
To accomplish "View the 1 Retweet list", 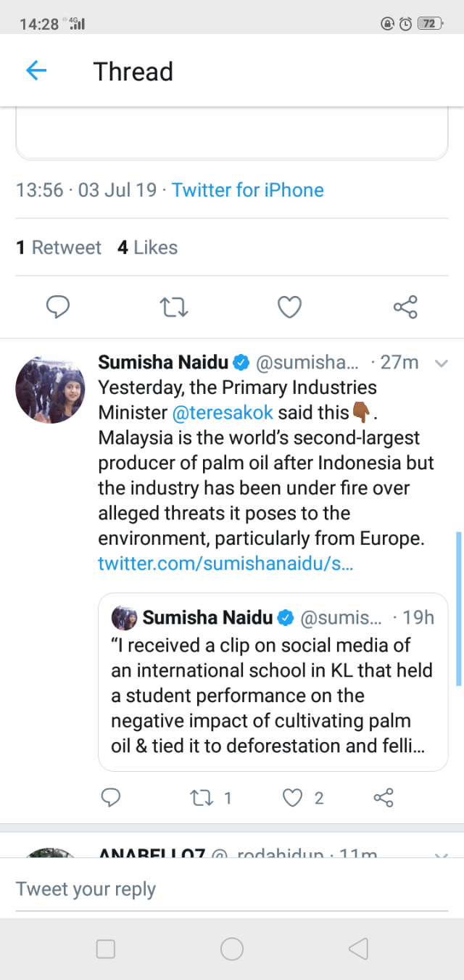I will pos(59,247).
